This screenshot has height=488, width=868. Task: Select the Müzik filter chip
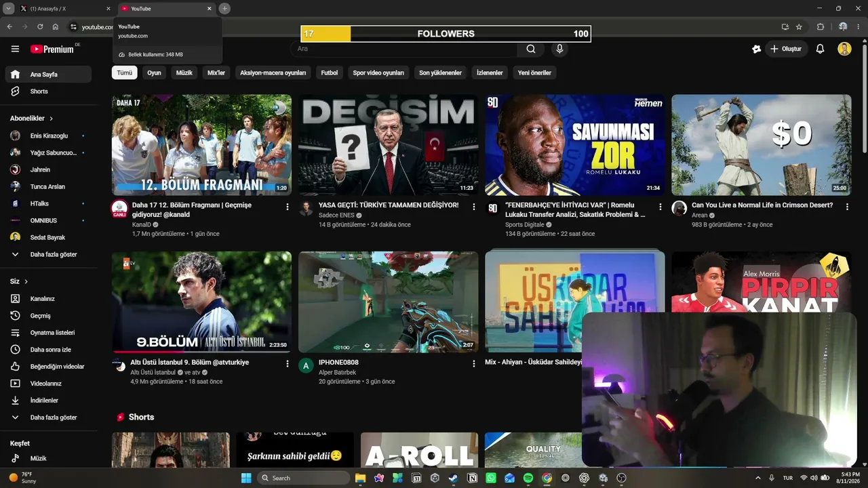[184, 73]
